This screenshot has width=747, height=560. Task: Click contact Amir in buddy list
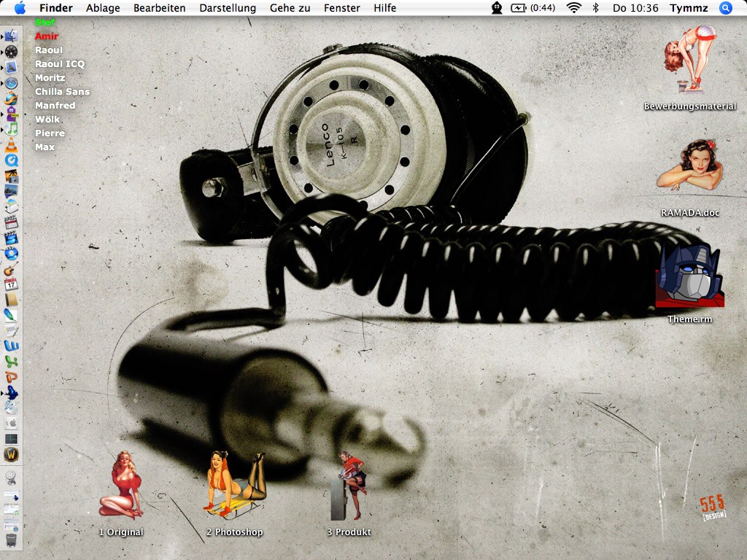click(47, 36)
